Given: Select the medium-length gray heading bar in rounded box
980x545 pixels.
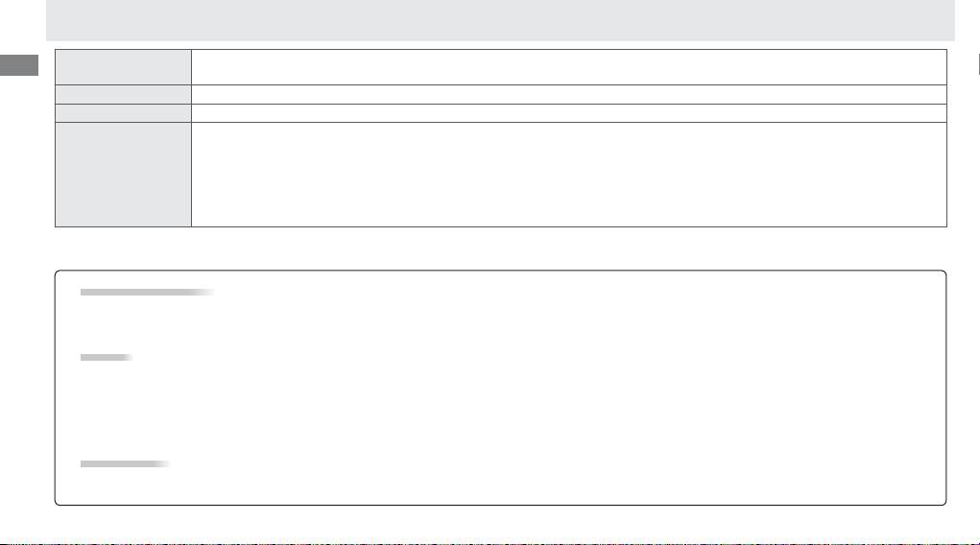Looking at the screenshot, I should pos(125,463).
